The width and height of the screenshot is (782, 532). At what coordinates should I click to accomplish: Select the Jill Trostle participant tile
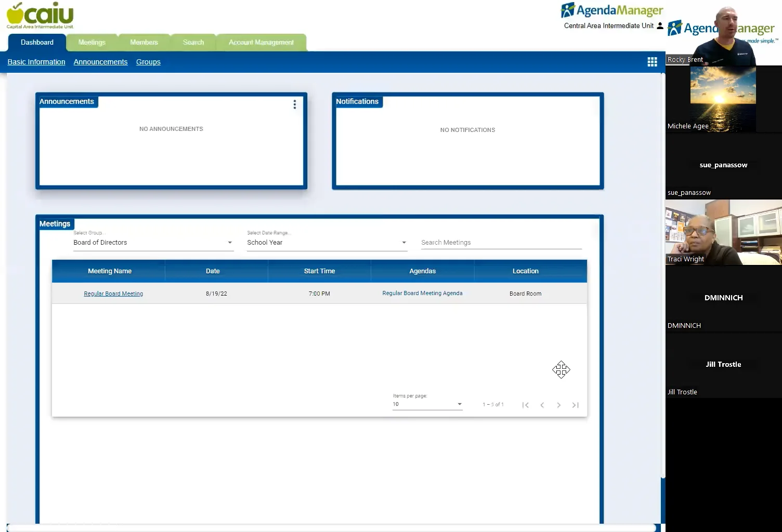pyautogui.click(x=724, y=365)
